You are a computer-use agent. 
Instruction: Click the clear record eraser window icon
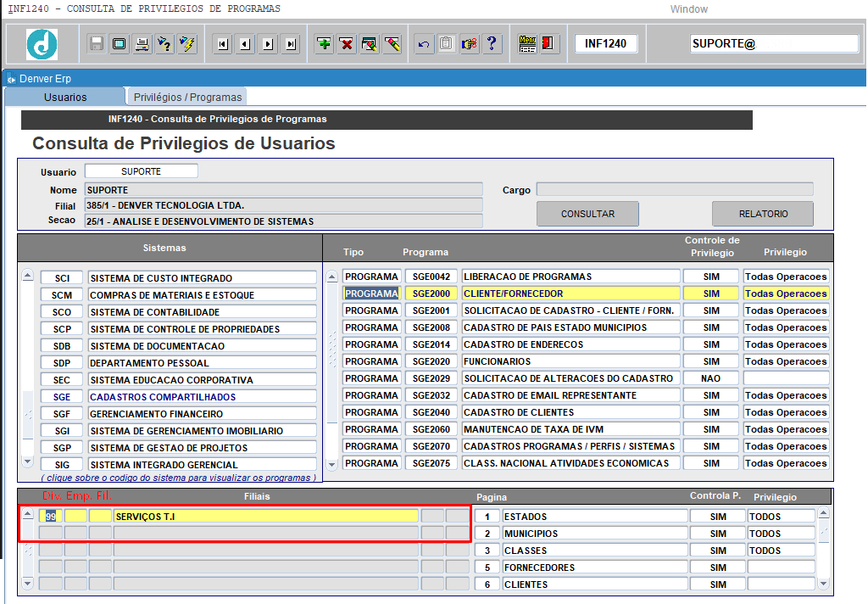[370, 44]
